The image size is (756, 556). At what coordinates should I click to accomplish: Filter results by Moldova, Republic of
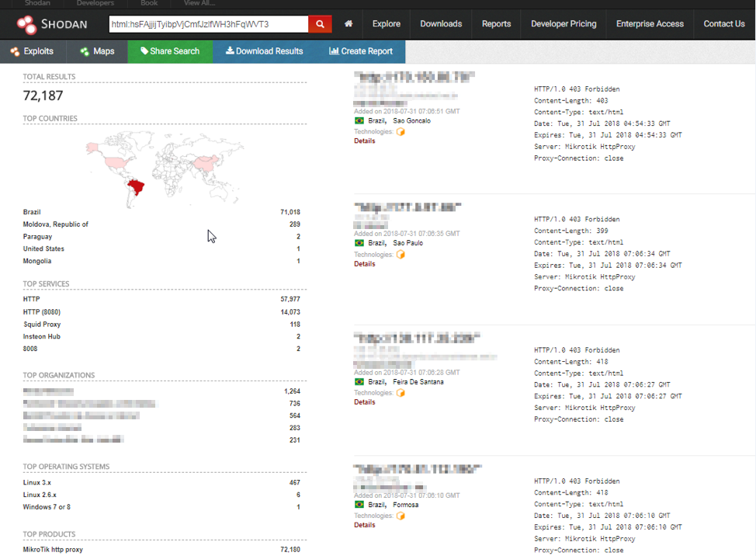click(x=56, y=224)
